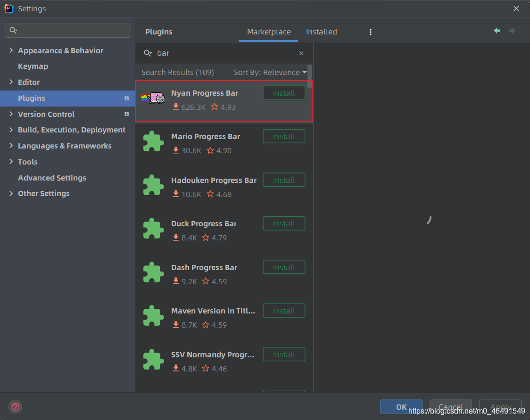
Task: Click the Cancel button
Action: [451, 406]
